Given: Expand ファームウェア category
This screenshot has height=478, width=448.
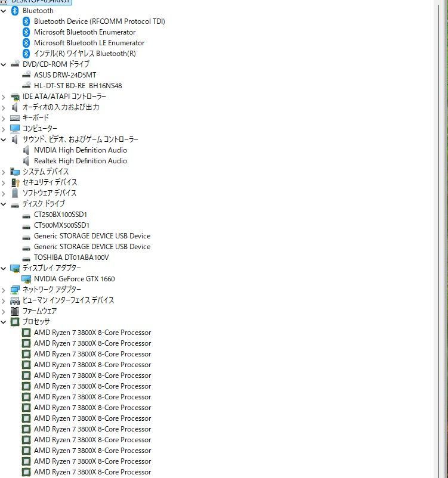Looking at the screenshot, I should click(x=4, y=312).
